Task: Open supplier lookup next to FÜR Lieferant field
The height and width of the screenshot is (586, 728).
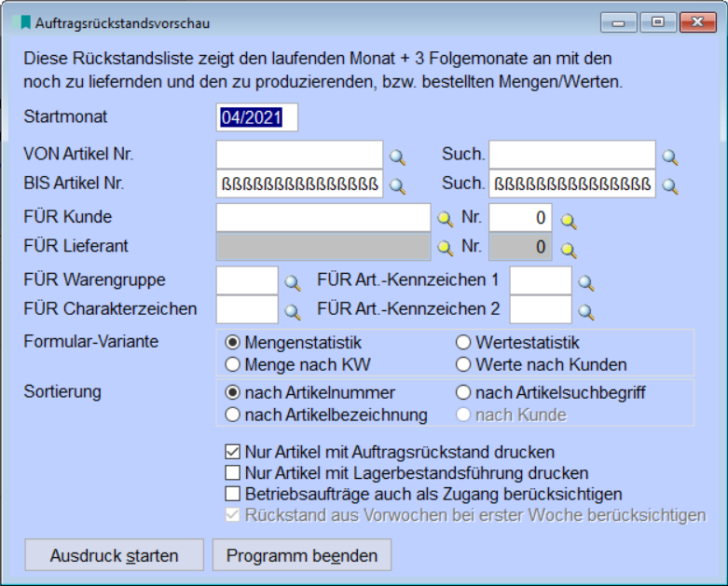Action: pyautogui.click(x=446, y=248)
